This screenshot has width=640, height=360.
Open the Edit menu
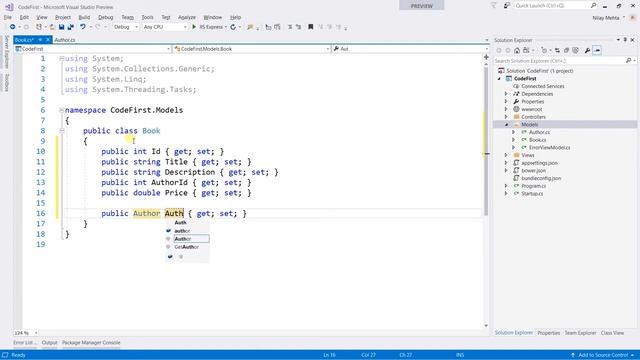[24, 17]
